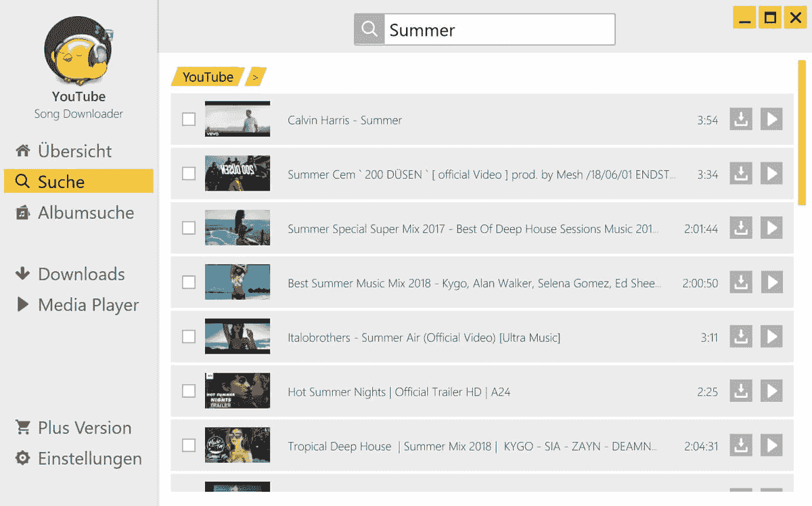Download Summer Special Super Mix 2017
812x506 pixels.
coord(741,228)
